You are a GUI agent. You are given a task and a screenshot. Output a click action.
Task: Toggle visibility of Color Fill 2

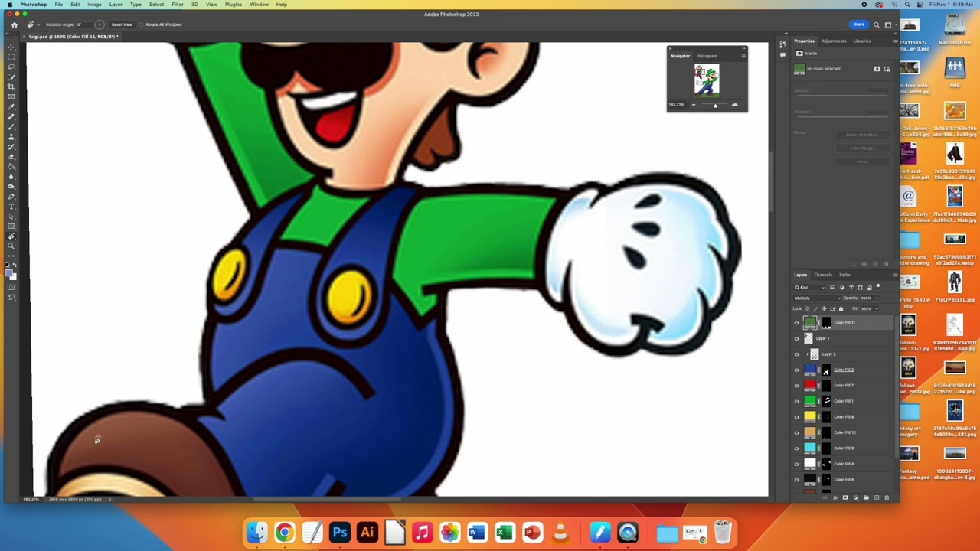[x=796, y=370]
